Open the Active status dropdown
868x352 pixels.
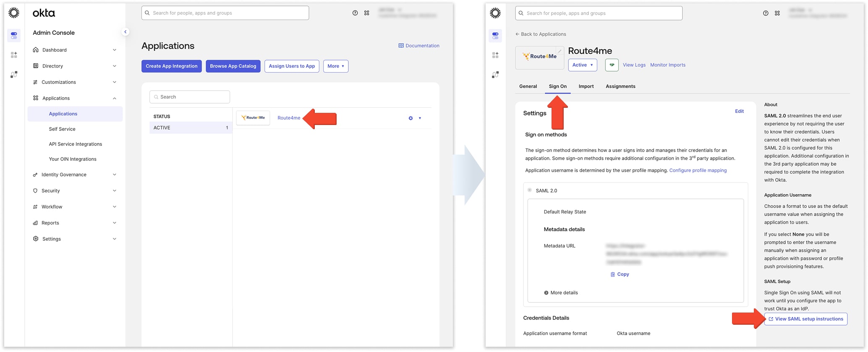(x=582, y=65)
